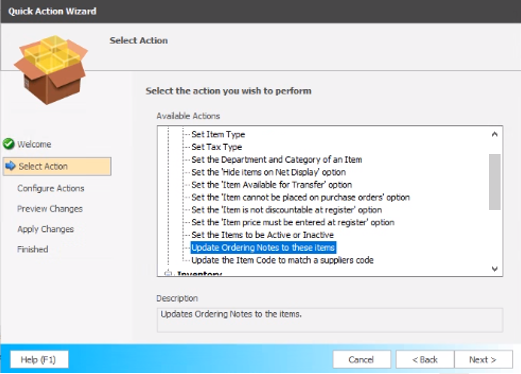Click the 'Description' label

coord(177,298)
